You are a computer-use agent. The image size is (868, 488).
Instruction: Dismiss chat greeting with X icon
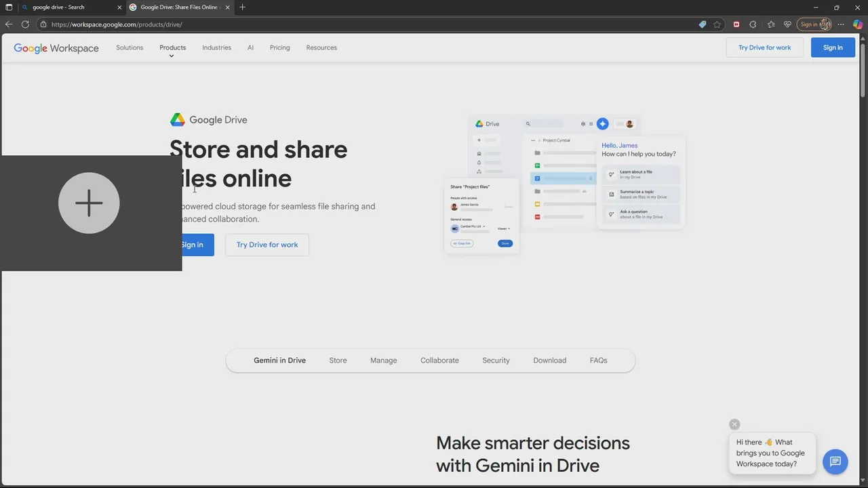point(734,424)
